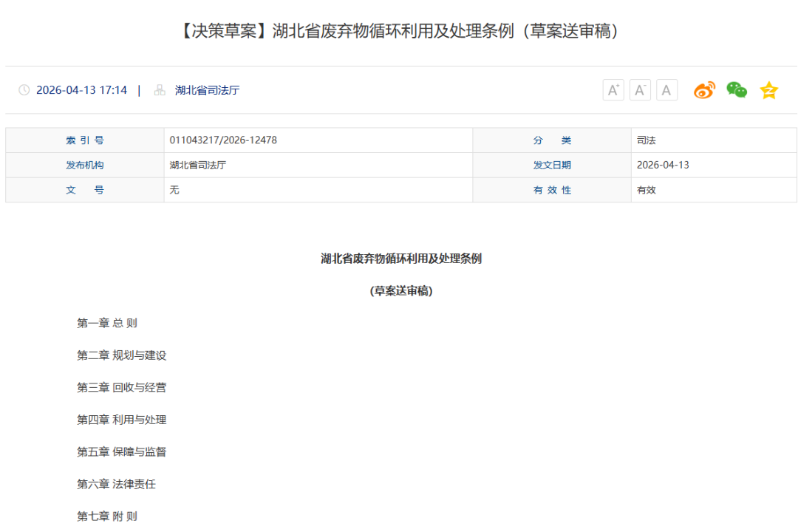Select the 发布机构 label cell
The height and width of the screenshot is (532, 798).
click(x=85, y=165)
